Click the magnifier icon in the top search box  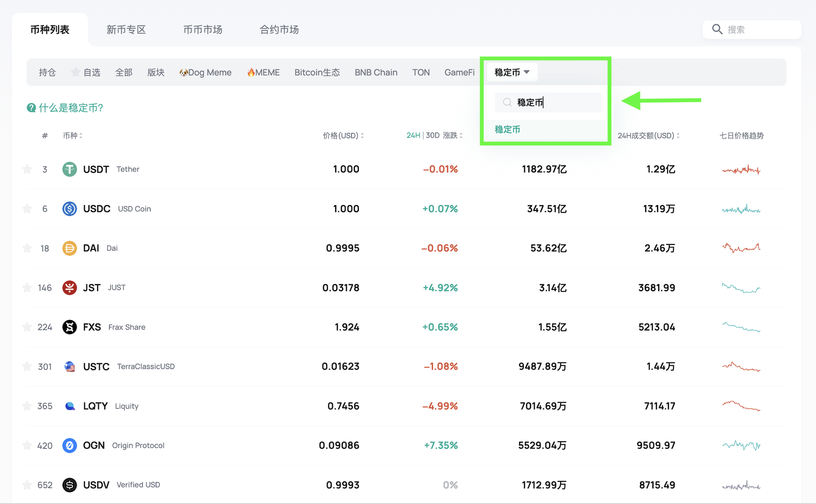[717, 29]
